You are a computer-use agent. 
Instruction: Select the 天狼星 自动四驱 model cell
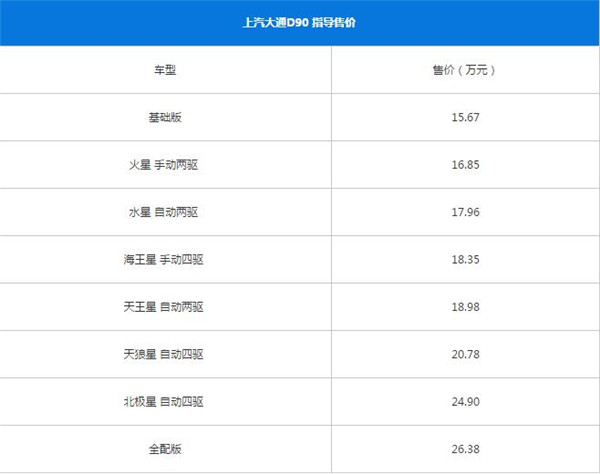click(163, 355)
